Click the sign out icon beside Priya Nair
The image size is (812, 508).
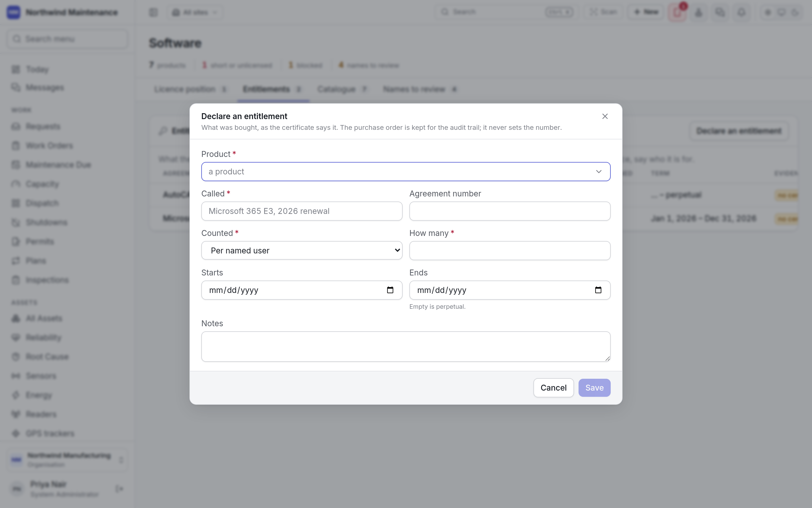[119, 489]
